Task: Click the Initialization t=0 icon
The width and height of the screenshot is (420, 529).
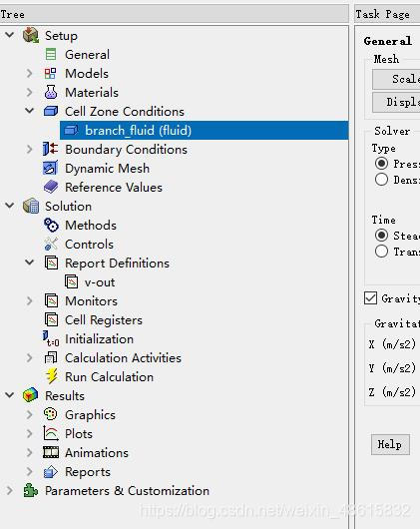Action: pos(51,338)
